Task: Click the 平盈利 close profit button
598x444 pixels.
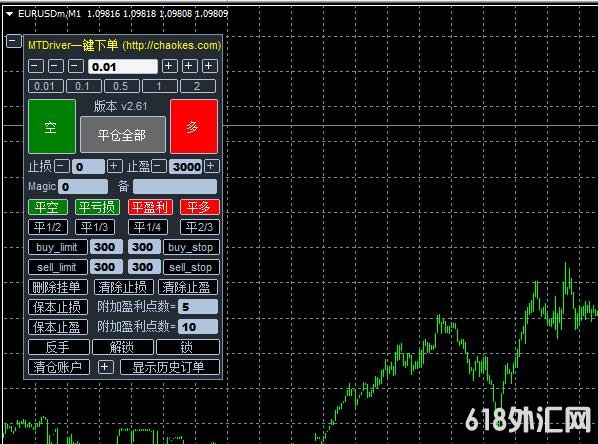Action: coord(150,207)
